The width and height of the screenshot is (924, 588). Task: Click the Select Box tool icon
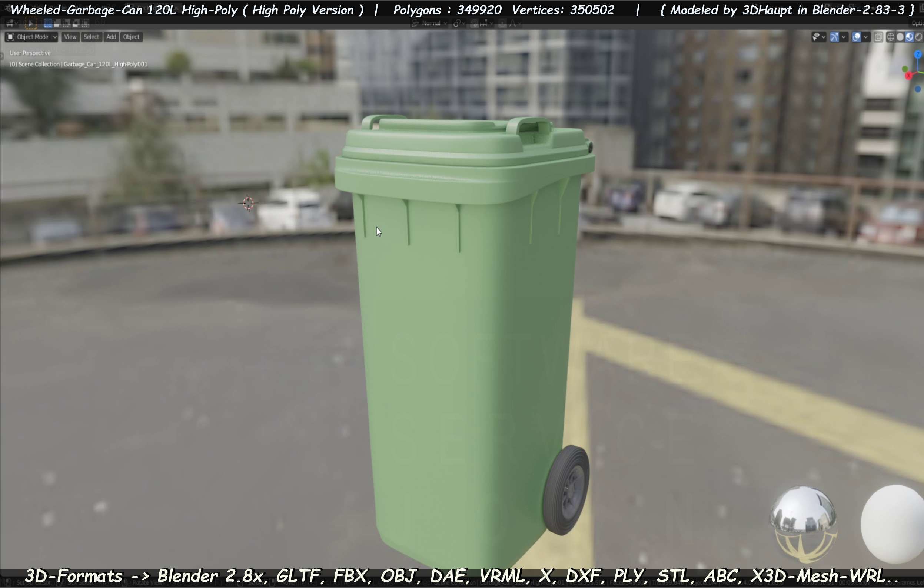click(x=31, y=23)
